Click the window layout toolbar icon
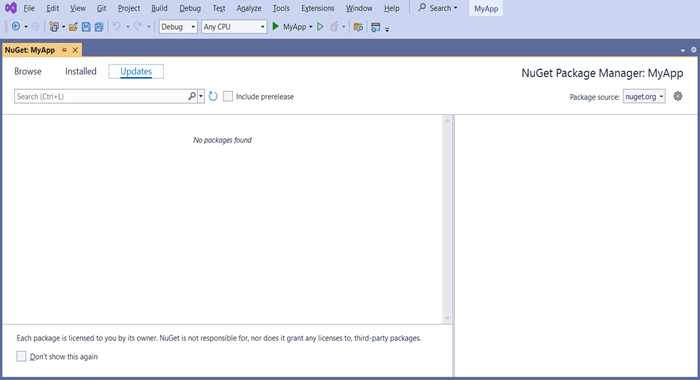This screenshot has width=700, height=380. click(375, 27)
